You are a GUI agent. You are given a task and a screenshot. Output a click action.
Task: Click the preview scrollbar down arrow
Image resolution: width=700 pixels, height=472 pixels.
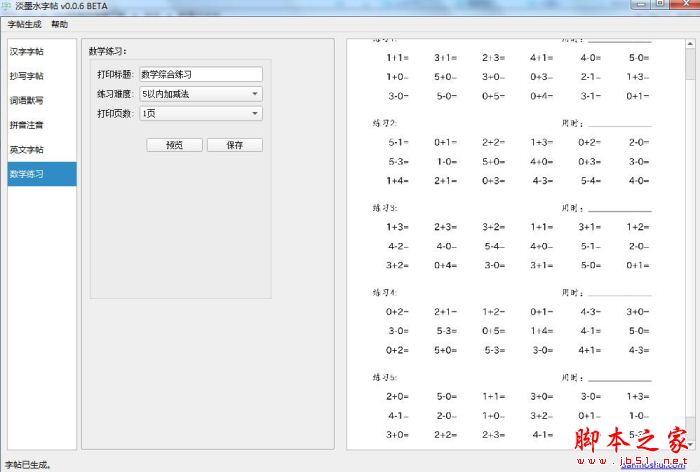click(690, 444)
